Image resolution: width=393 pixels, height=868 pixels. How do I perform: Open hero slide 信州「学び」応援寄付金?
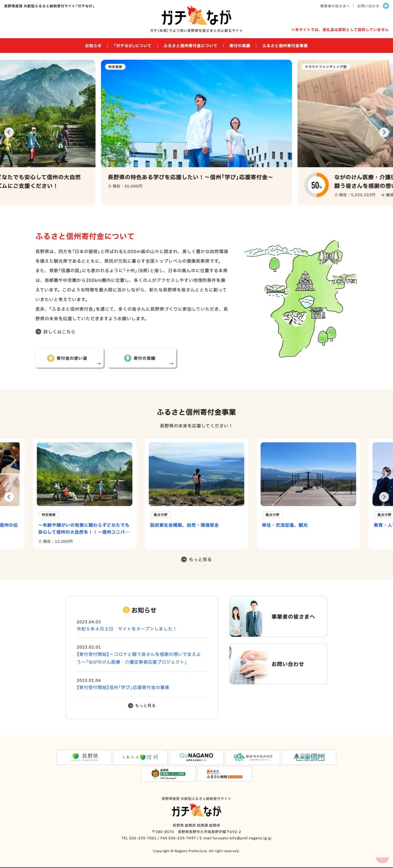pos(196,132)
